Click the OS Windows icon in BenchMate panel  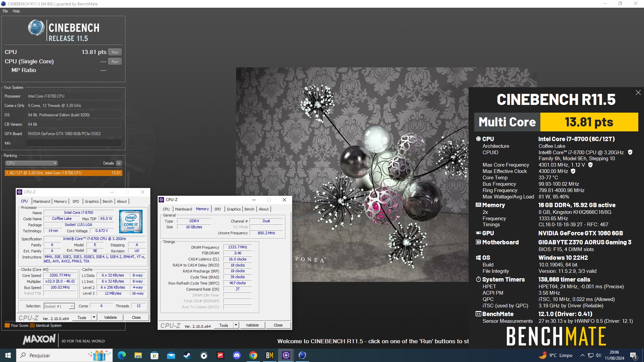[x=478, y=257]
